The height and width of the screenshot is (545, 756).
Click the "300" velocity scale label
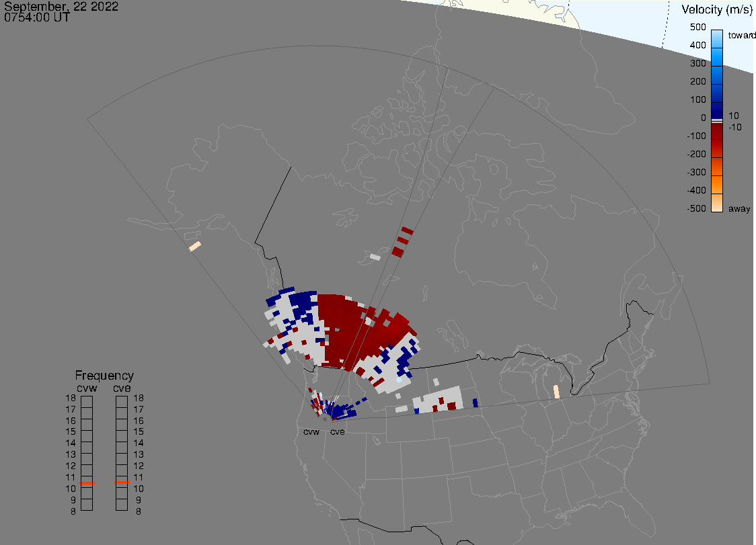(697, 63)
